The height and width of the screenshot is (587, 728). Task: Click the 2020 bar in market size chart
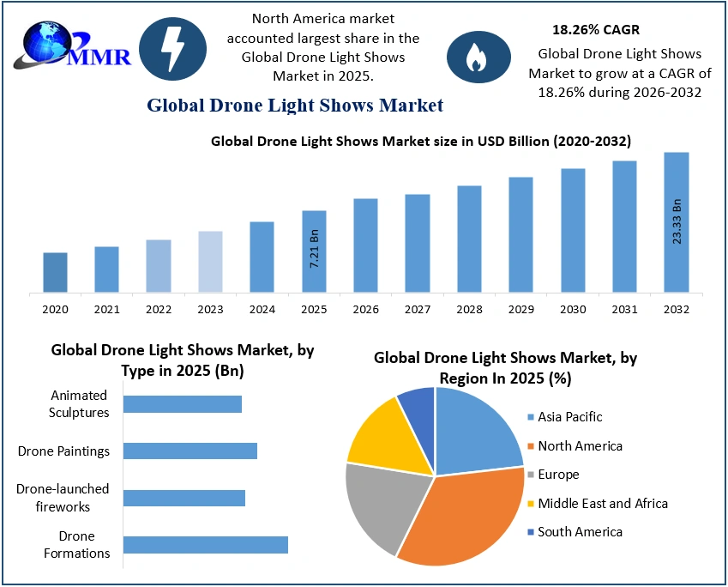click(x=55, y=272)
